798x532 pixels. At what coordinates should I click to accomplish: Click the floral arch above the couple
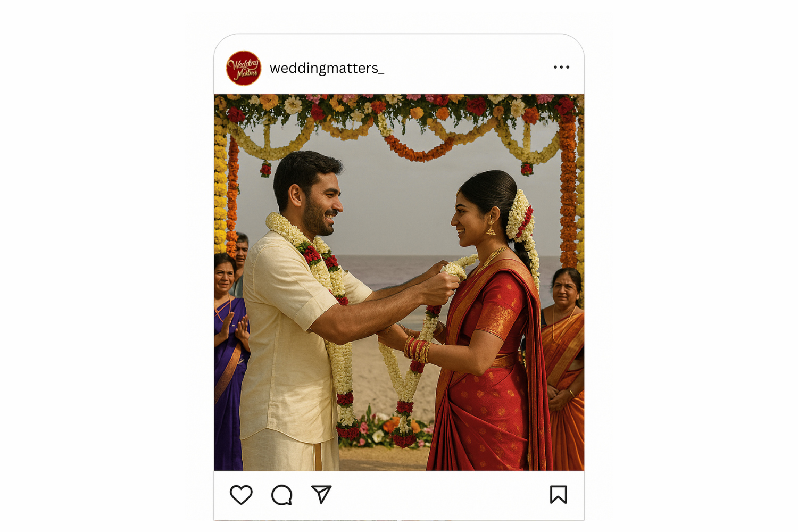[399, 122]
